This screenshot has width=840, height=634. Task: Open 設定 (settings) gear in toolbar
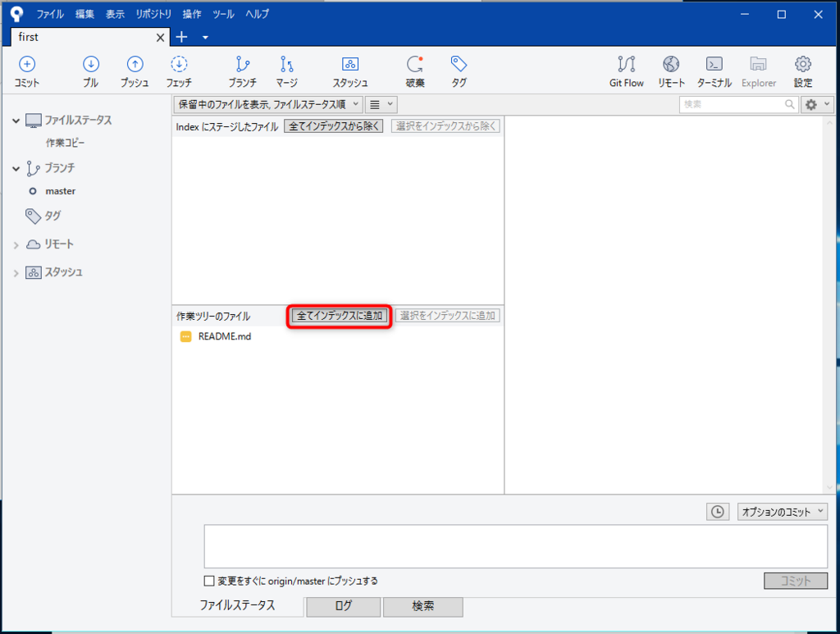click(x=802, y=64)
